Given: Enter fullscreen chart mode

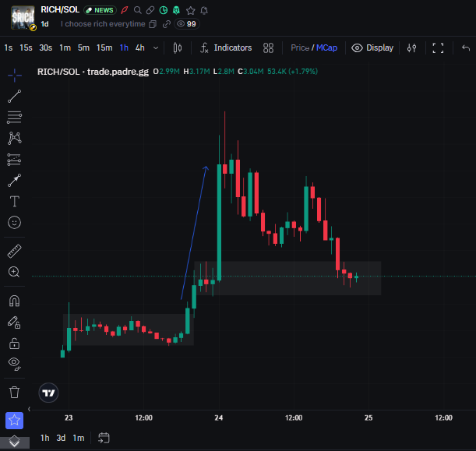Looking at the screenshot, I should pyautogui.click(x=438, y=48).
